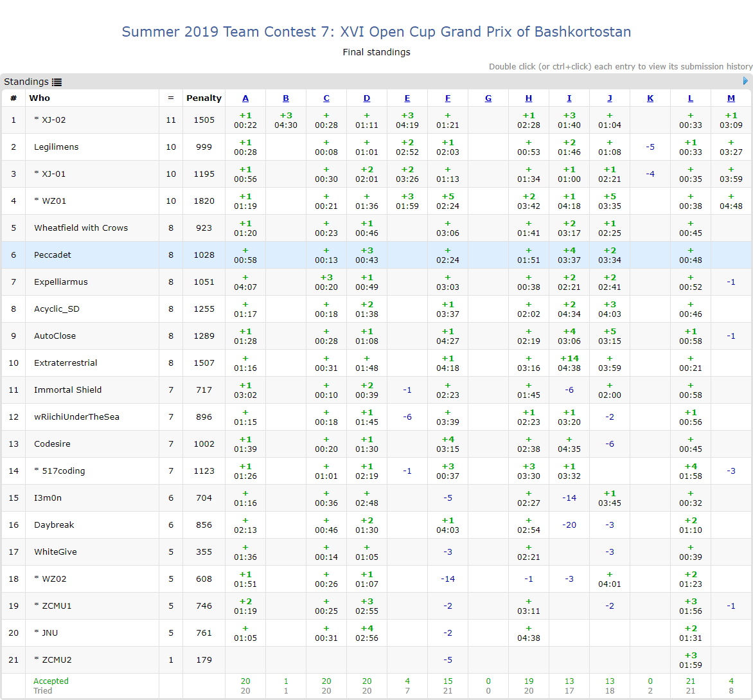Click 517coding's -3 entry for problem M

731,471
